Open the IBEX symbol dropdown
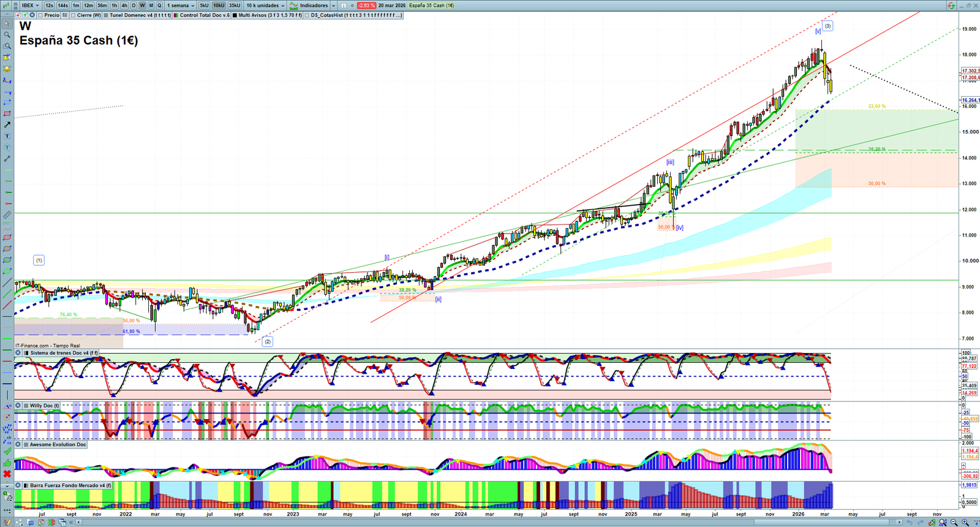This screenshot has width=980, height=527. click(x=31, y=6)
